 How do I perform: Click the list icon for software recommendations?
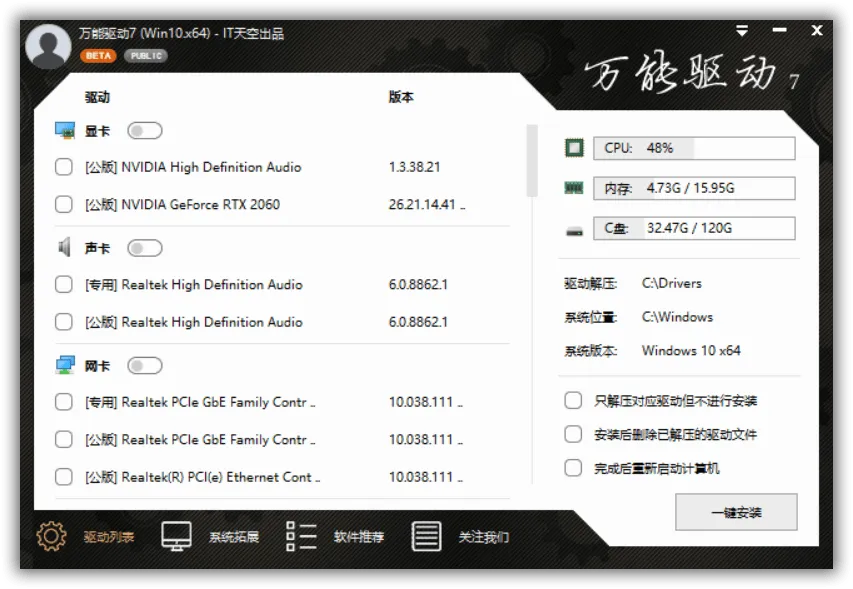click(x=301, y=536)
